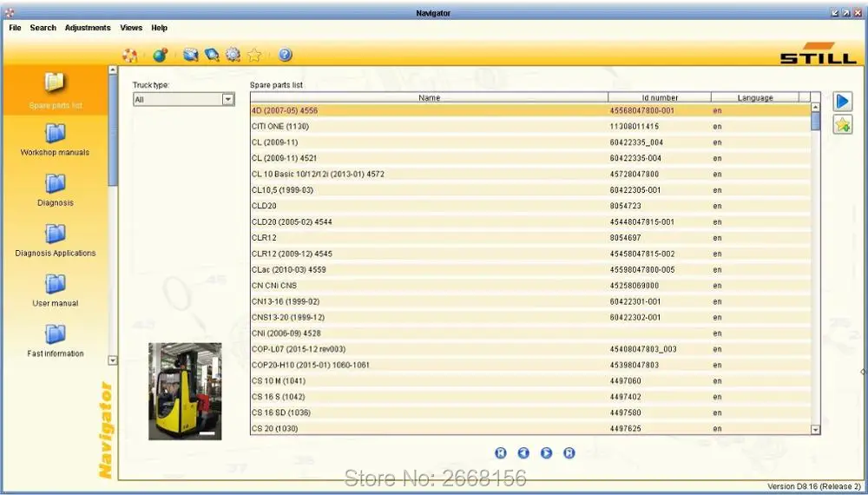
Task: Click Id number 60422335_004
Action: point(636,142)
